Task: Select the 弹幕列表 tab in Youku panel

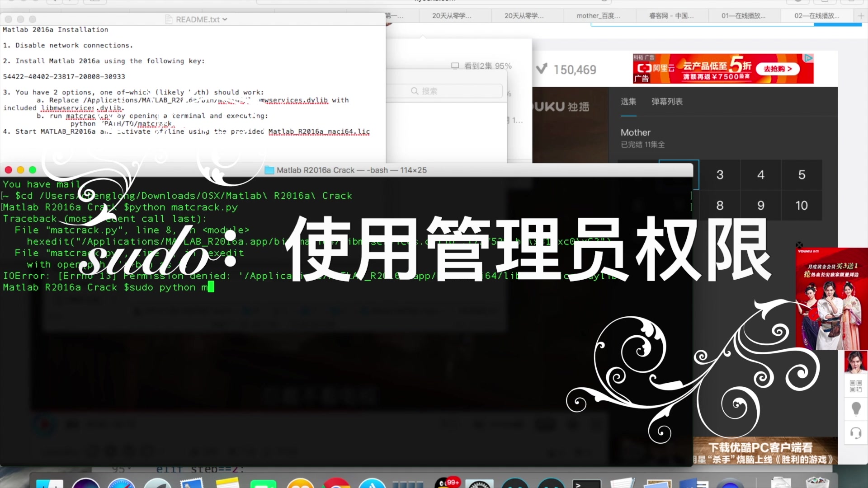Action: (x=667, y=102)
